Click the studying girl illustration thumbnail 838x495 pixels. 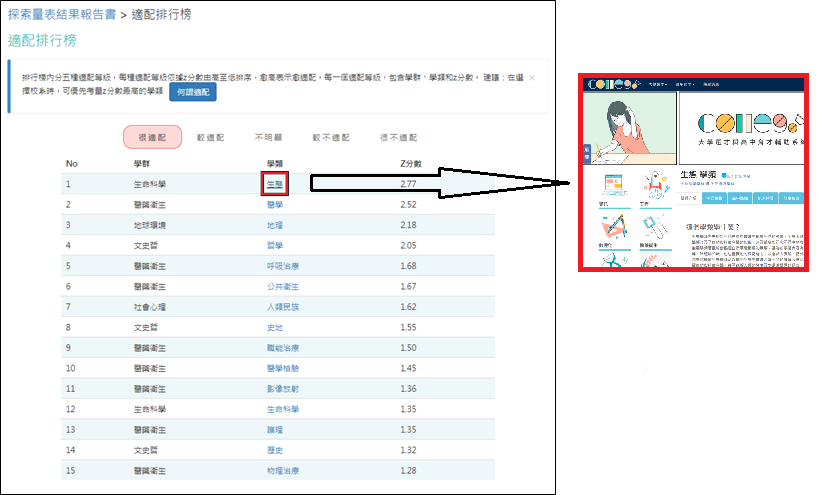pyautogui.click(x=630, y=128)
